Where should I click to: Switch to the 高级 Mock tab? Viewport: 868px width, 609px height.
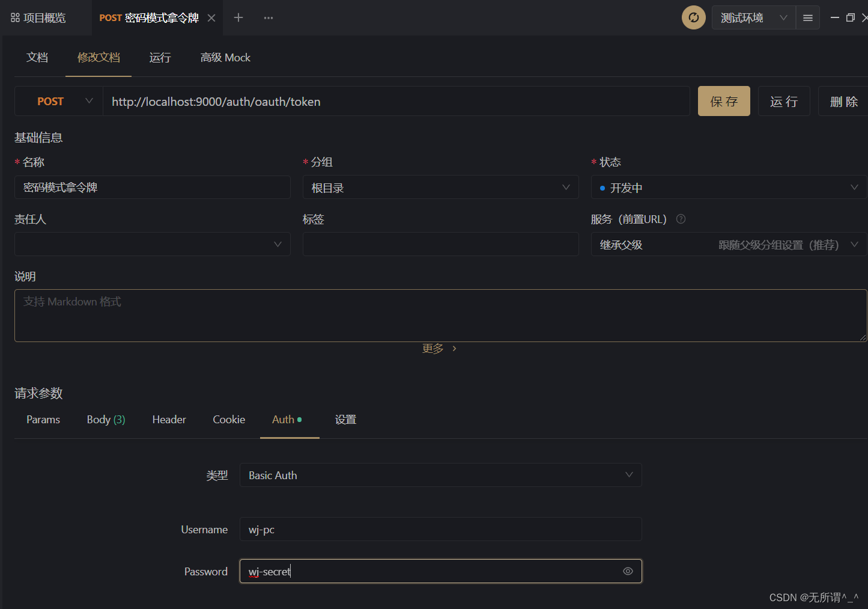click(225, 57)
